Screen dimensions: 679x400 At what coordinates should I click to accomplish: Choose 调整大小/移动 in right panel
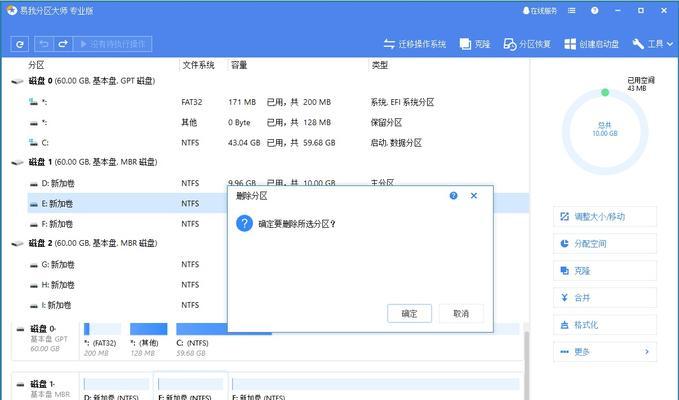[x=604, y=217]
